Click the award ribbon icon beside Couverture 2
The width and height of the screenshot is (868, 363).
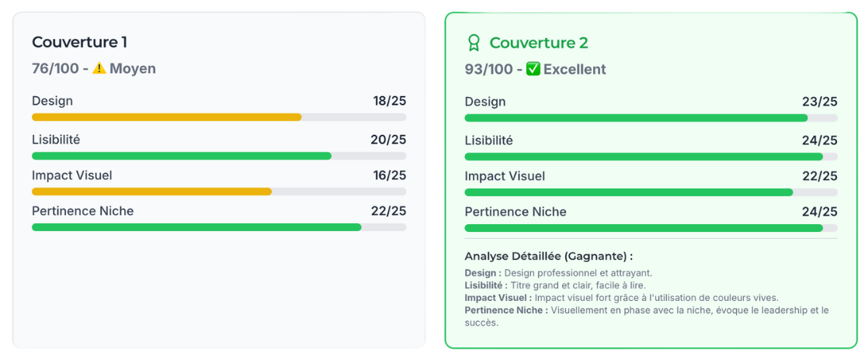click(x=474, y=43)
